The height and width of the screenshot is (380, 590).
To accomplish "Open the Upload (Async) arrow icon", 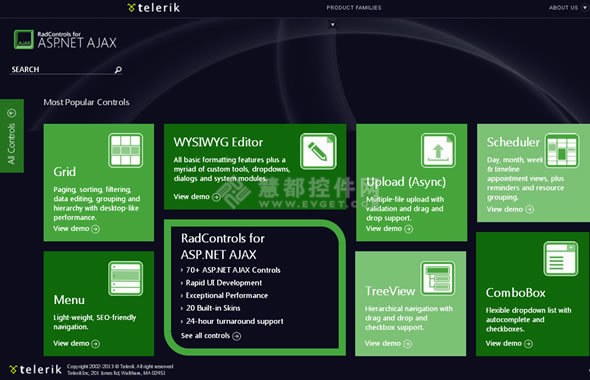I will [438, 150].
